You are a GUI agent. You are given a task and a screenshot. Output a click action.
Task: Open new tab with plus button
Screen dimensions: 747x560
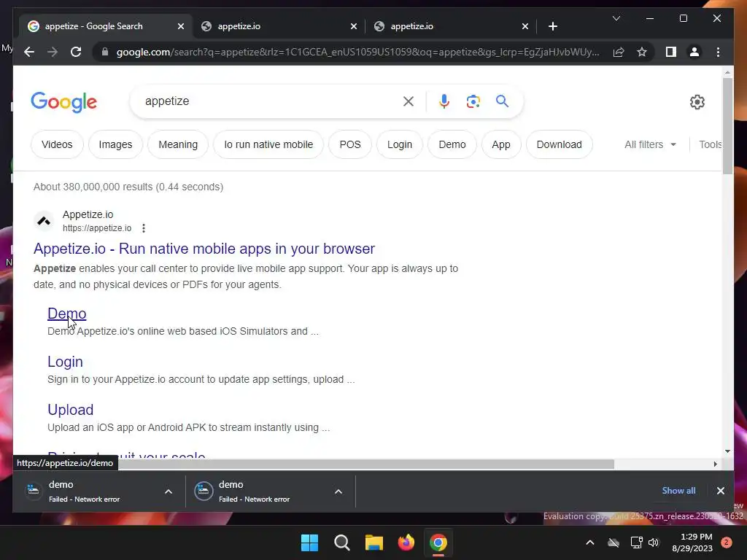tap(553, 26)
